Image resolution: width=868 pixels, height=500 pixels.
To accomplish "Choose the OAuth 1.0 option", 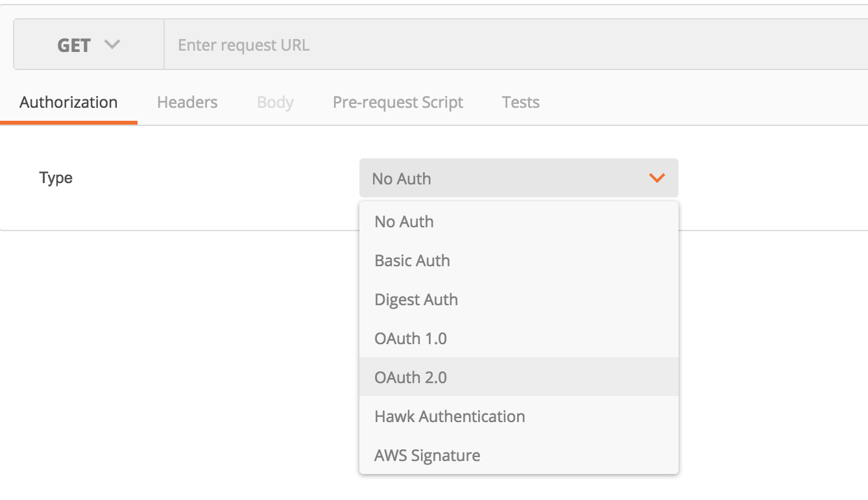I will pyautogui.click(x=411, y=338).
